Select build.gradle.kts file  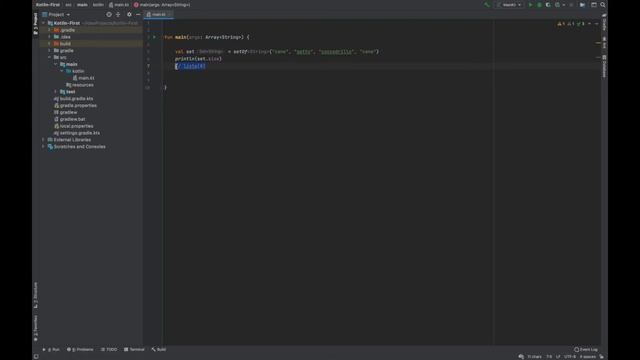tap(73, 99)
